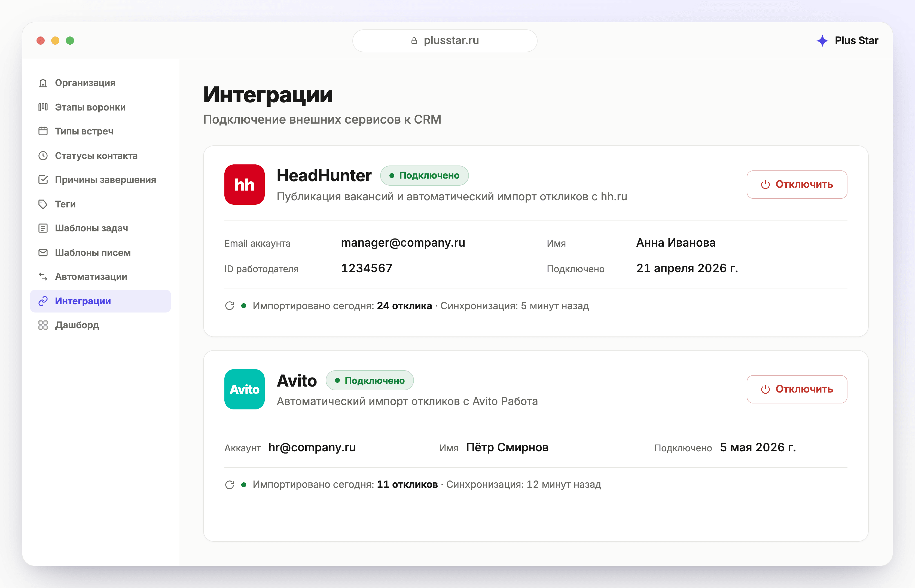Click the Этапы воронки columns icon
This screenshot has width=915, height=588.
click(43, 107)
